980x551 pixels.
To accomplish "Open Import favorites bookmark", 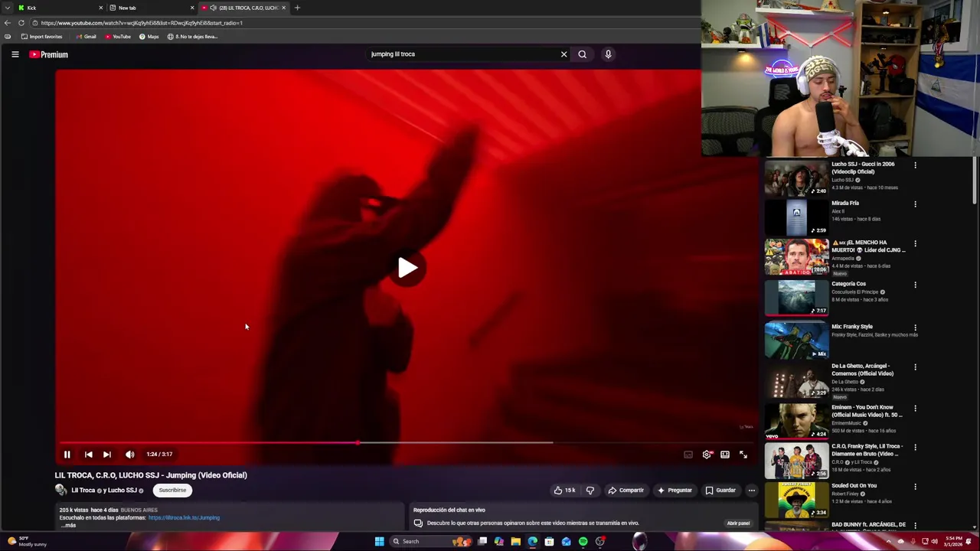I will point(42,37).
